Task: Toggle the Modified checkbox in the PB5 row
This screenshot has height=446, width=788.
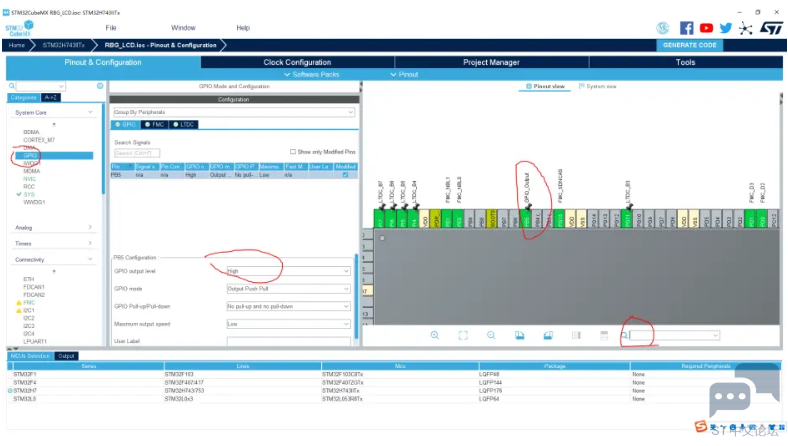Action: pos(345,175)
